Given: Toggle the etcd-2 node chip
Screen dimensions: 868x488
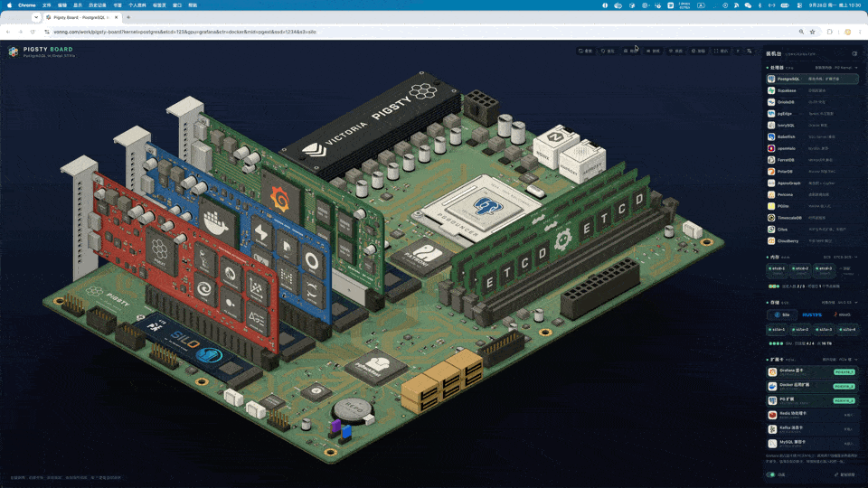Looking at the screenshot, I should tap(800, 270).
